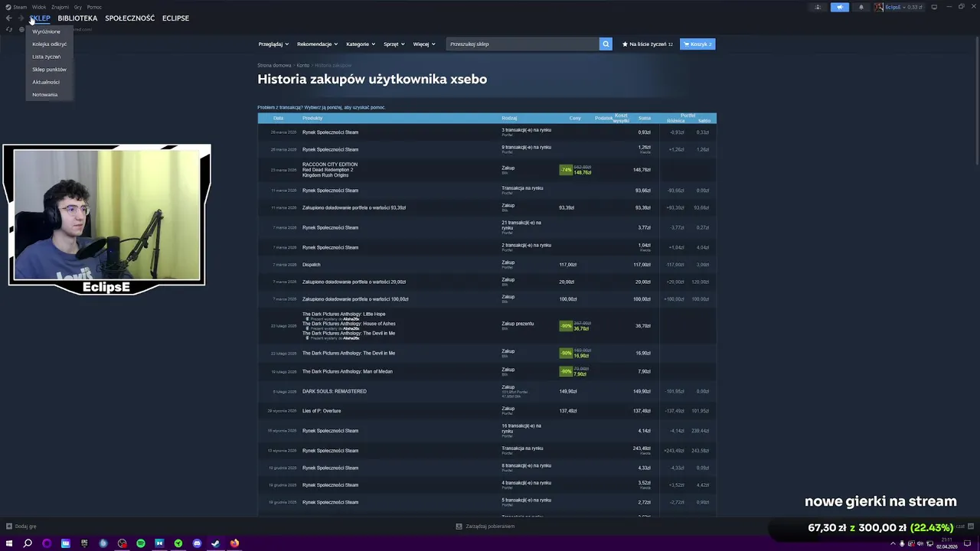980x551 pixels.
Task: Click the download manager icon at bottom
Action: [459, 527]
